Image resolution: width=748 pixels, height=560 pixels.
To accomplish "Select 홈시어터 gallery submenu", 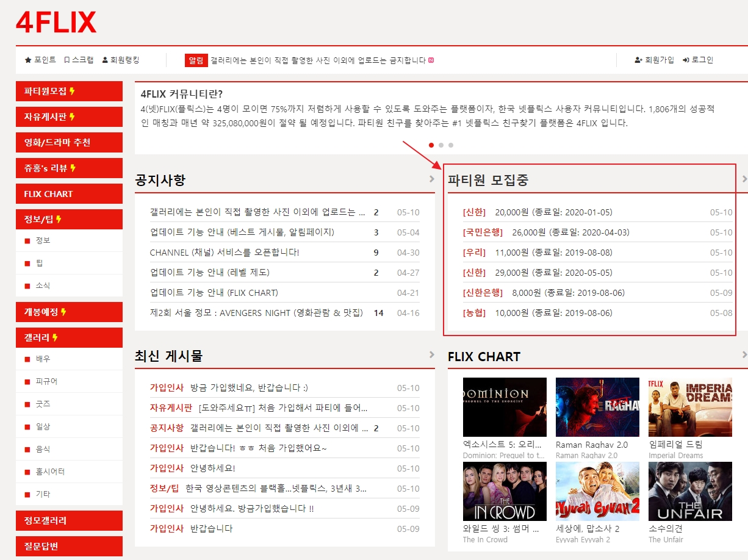I will pos(69,472).
